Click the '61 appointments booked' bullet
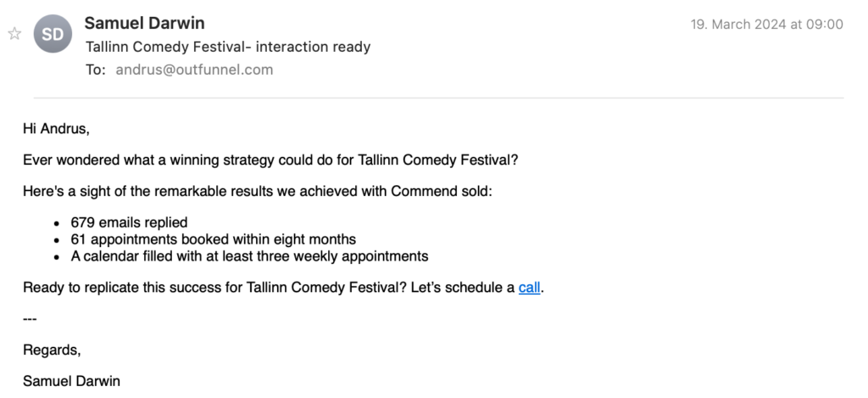Image resolution: width=868 pixels, height=398 pixels. (x=213, y=239)
